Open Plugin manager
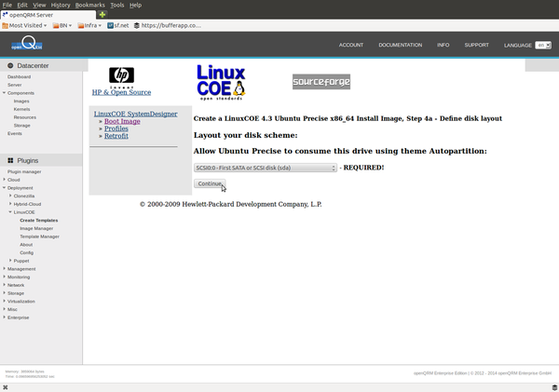559x392 pixels. 24,171
